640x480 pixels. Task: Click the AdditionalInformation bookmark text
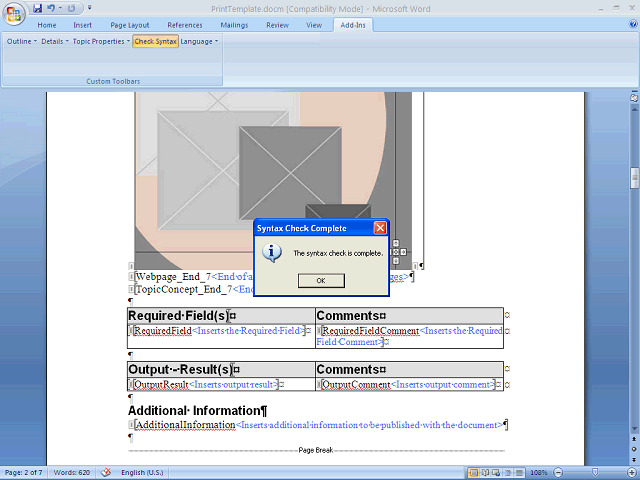[185, 425]
